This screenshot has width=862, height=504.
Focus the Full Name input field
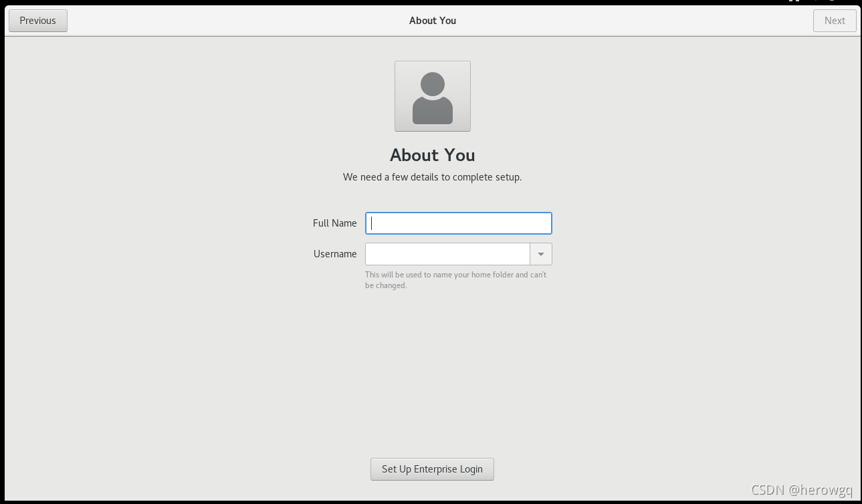pos(459,223)
